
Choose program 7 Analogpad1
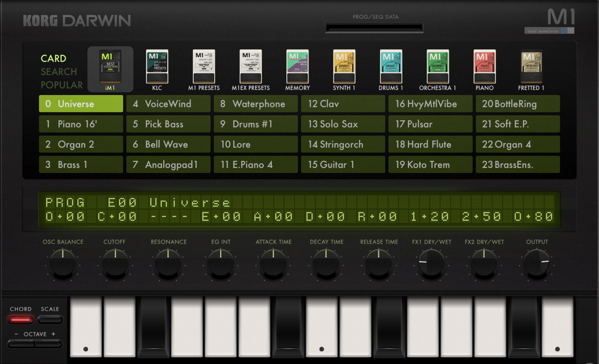pos(168,165)
